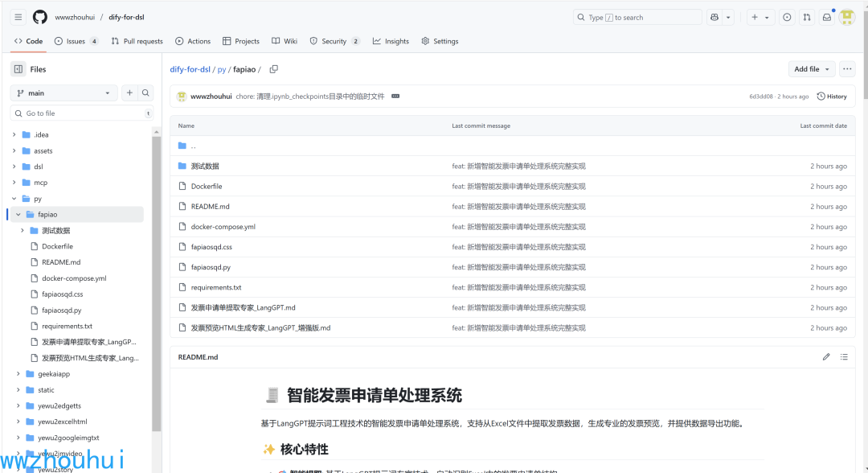Open the Add file dropdown

pos(812,69)
